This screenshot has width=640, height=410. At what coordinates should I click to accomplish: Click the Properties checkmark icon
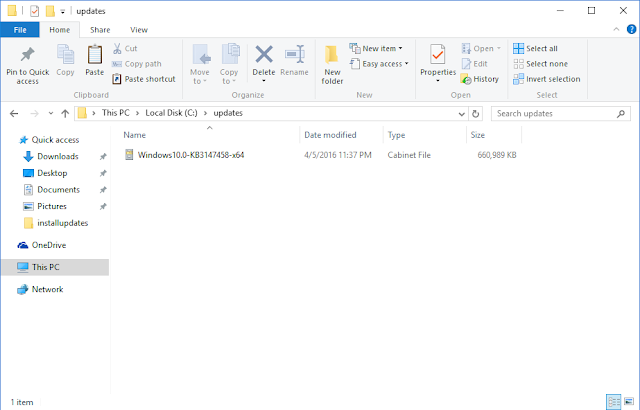[x=438, y=55]
